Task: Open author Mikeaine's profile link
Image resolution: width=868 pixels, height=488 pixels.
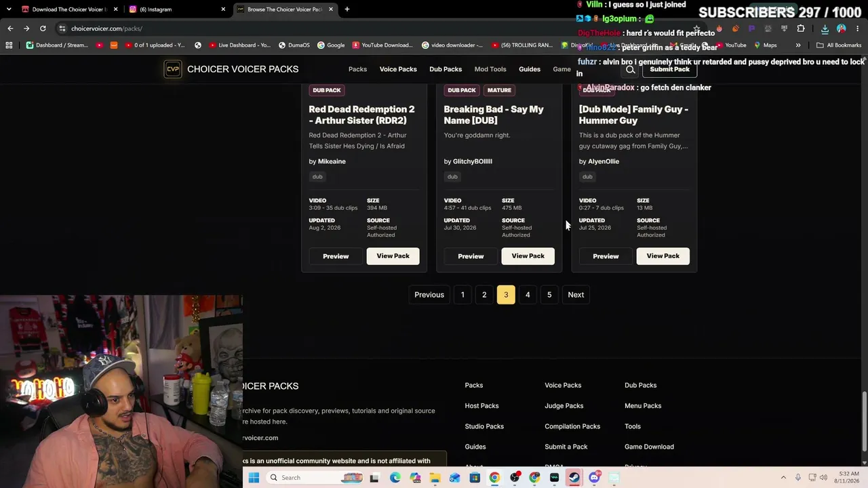Action: pyautogui.click(x=332, y=161)
